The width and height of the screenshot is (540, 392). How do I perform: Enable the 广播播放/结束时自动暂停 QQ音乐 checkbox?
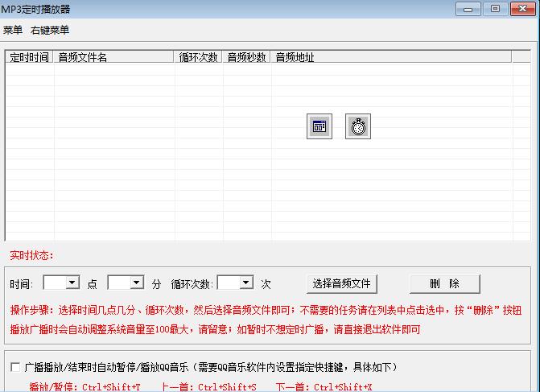pos(16,367)
